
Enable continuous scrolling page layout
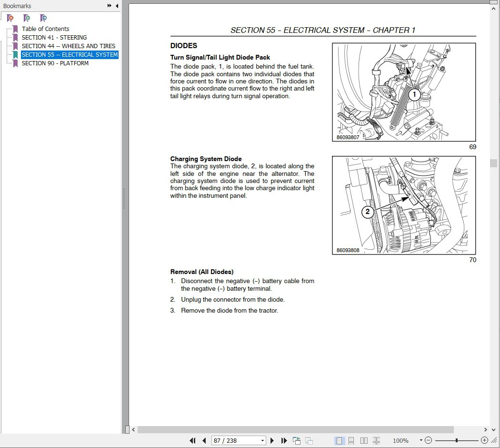point(351,440)
